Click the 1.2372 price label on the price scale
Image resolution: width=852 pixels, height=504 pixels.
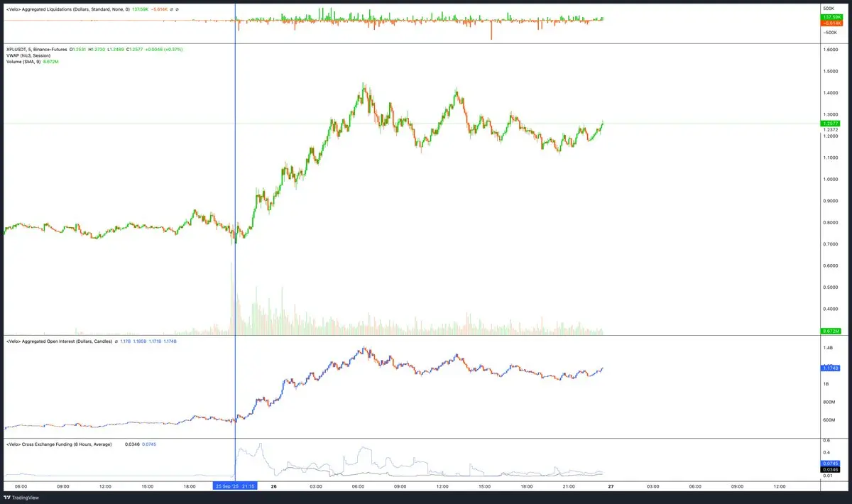(830, 130)
